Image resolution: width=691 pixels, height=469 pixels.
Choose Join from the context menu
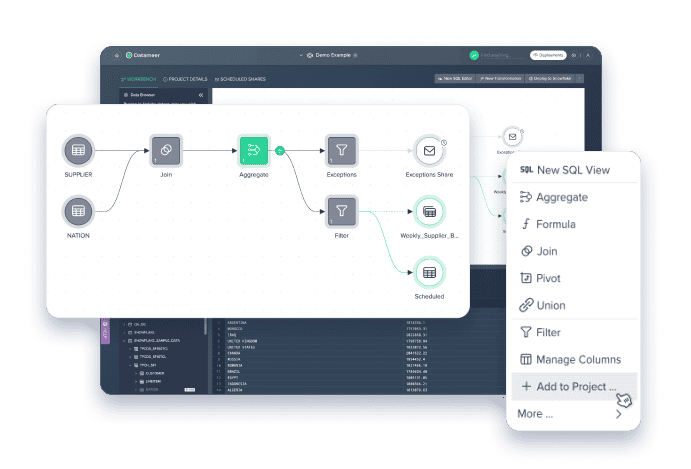pos(574,251)
